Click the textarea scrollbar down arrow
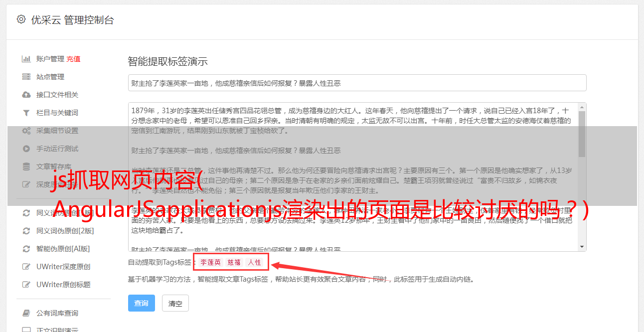The height and width of the screenshot is (332, 644). 582,247
